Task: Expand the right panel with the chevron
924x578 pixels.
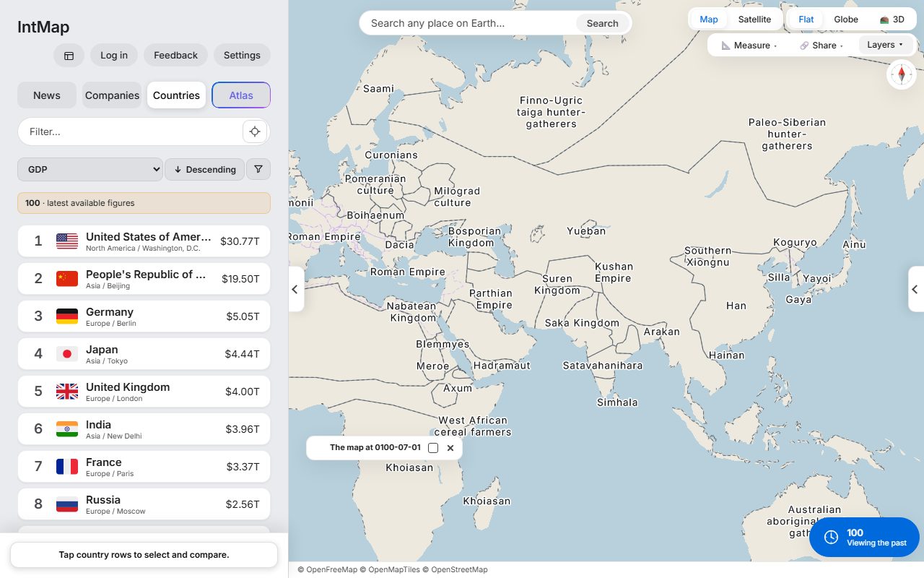Action: (x=915, y=289)
